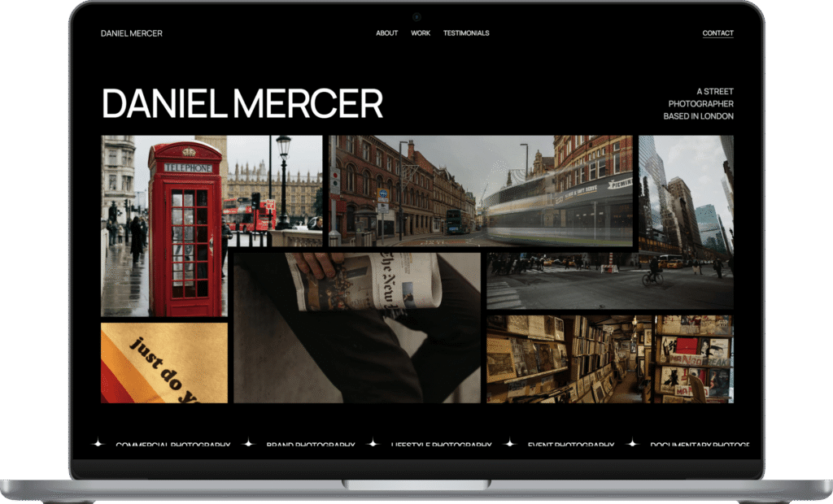Click the large Daniel Mercer heading

[242, 104]
